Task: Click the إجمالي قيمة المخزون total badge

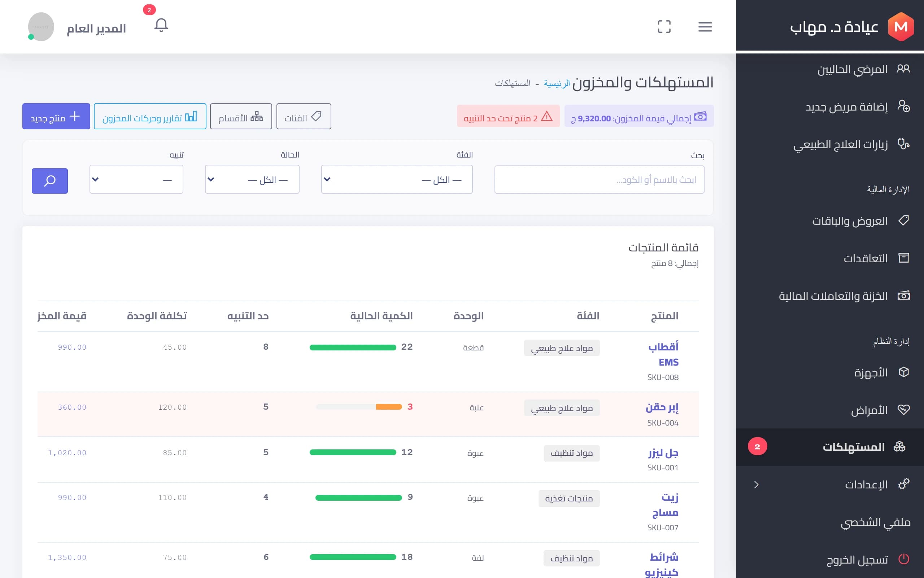Action: pos(639,116)
